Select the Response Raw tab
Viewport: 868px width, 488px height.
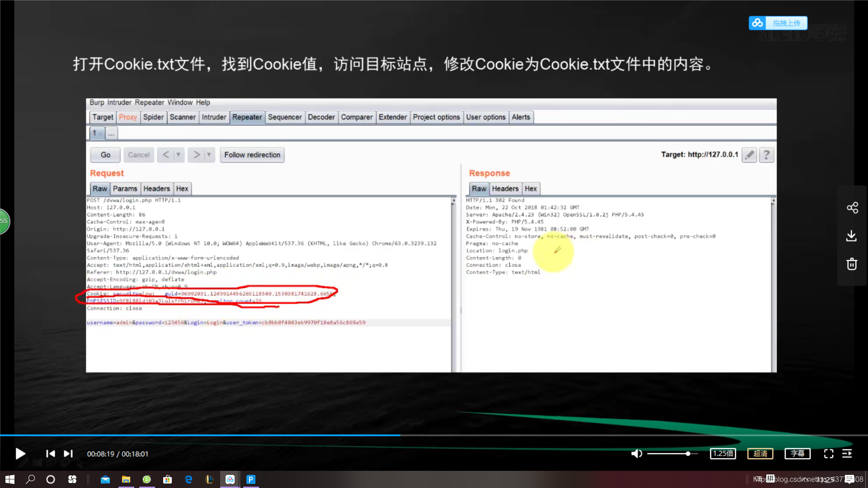pos(479,188)
